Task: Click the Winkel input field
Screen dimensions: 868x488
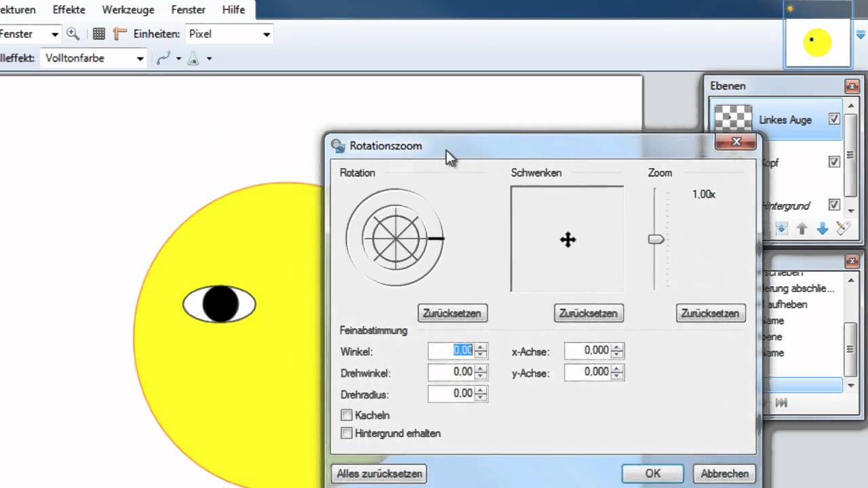Action: (452, 350)
